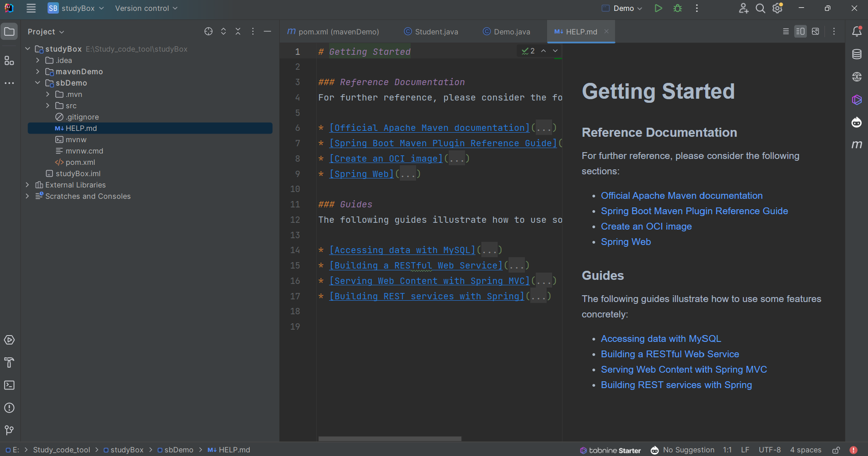This screenshot has height=456, width=868.
Task: Open the Problems tool window
Action: 9,408
